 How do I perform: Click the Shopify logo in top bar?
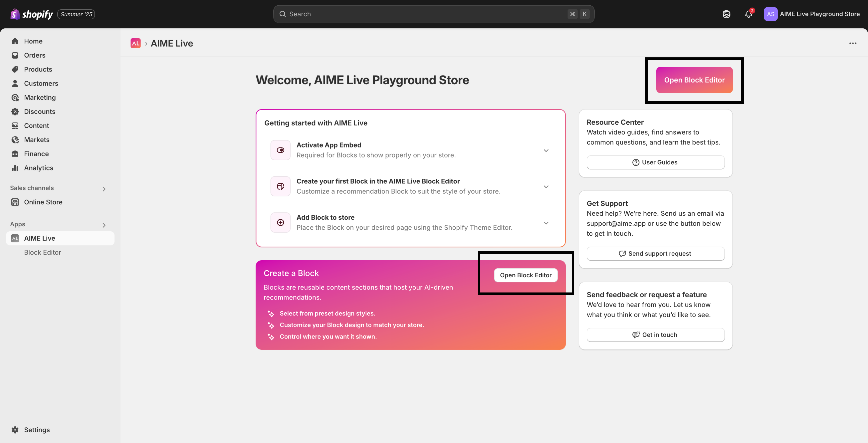click(x=32, y=14)
